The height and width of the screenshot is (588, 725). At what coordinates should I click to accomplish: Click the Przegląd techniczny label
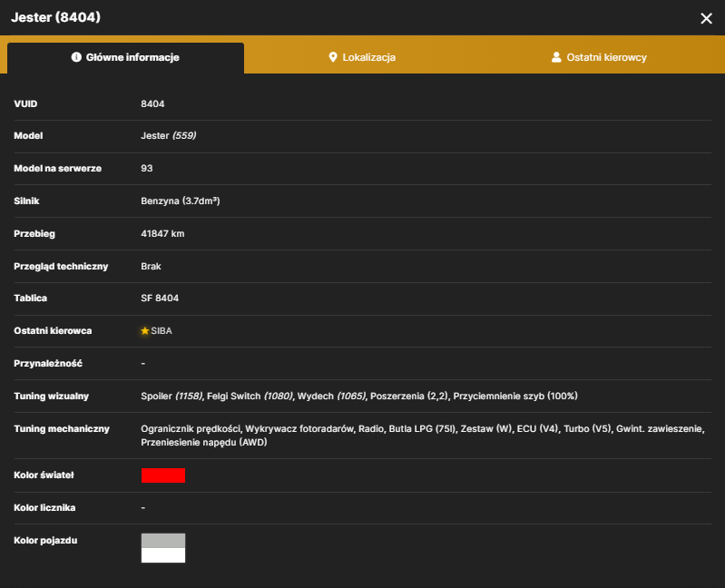click(61, 266)
